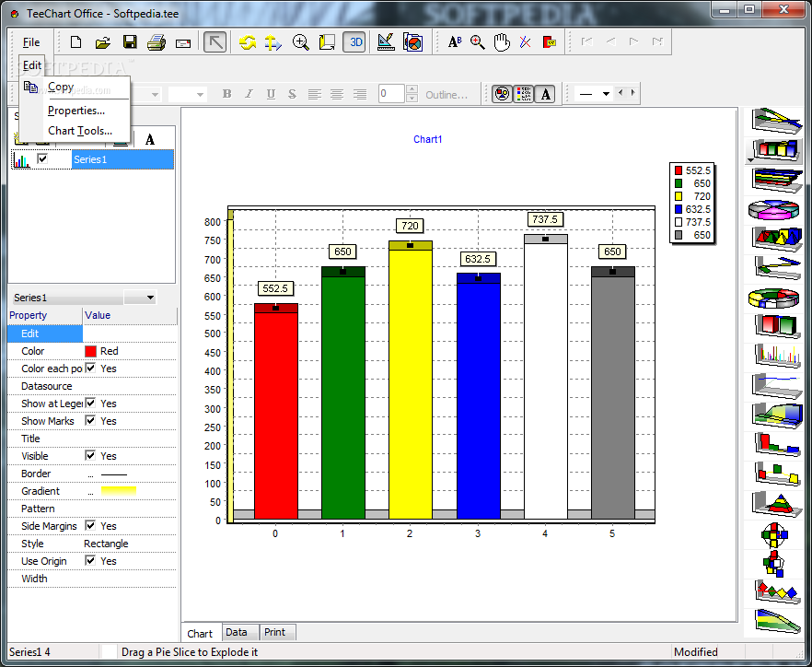
Task: Select the hand pan tool
Action: [501, 42]
